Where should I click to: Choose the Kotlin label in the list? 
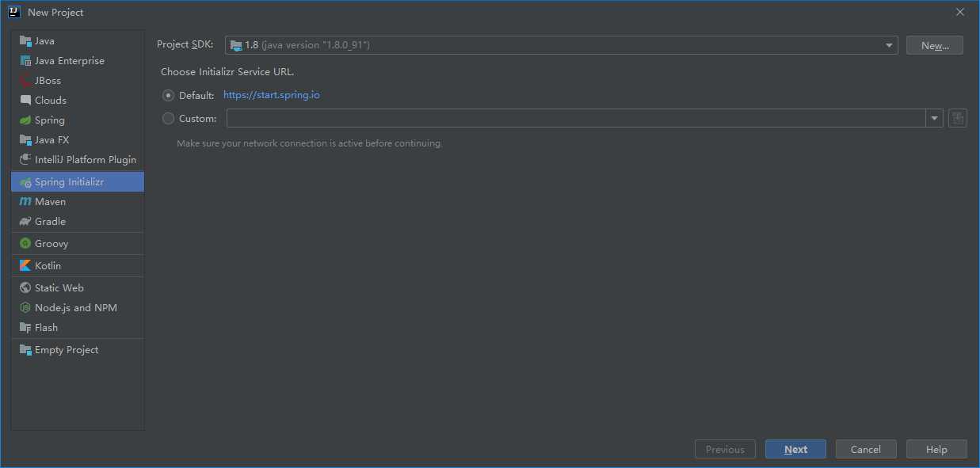coord(48,266)
